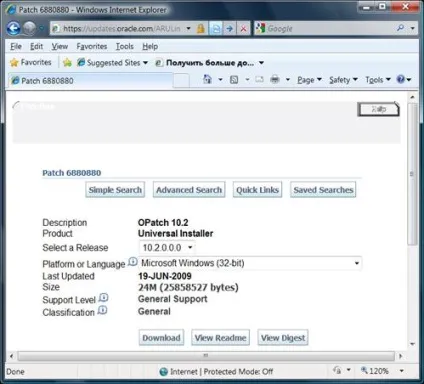Click Internet Protected Mode status text

coord(222,371)
